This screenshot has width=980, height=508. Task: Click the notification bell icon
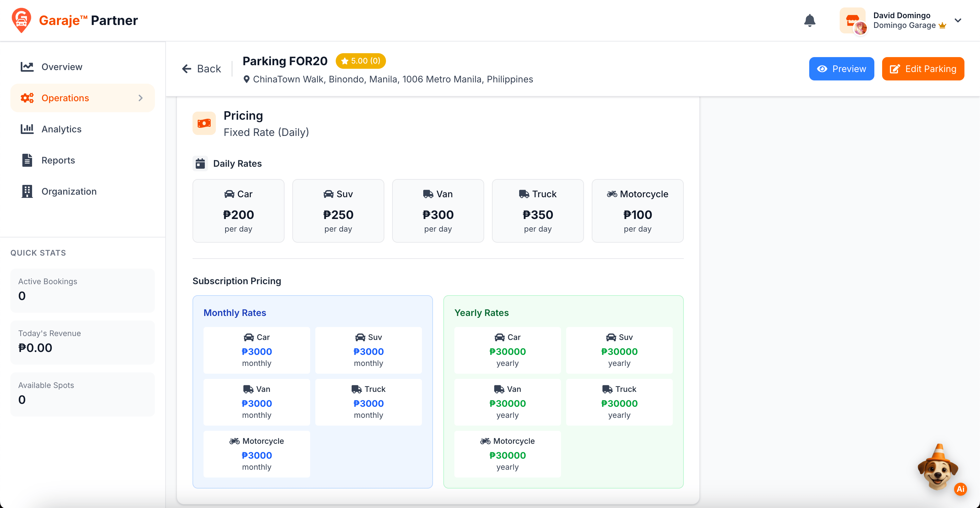(810, 20)
